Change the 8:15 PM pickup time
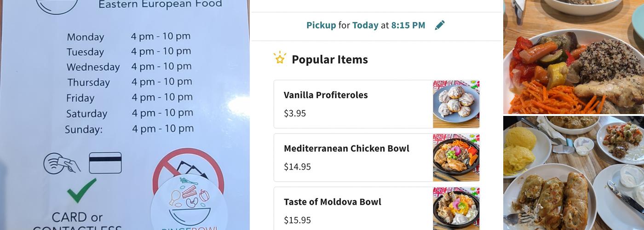644x230 pixels. coord(408,25)
